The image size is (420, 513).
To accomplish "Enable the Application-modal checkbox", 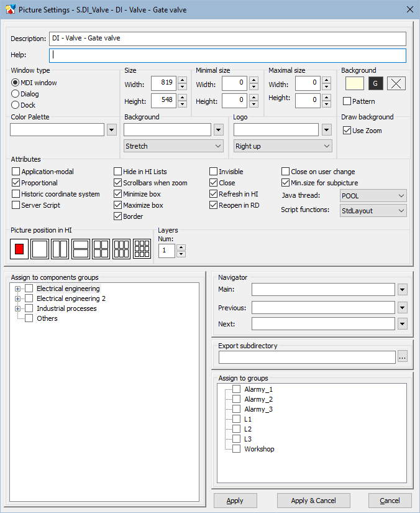I will [x=16, y=172].
